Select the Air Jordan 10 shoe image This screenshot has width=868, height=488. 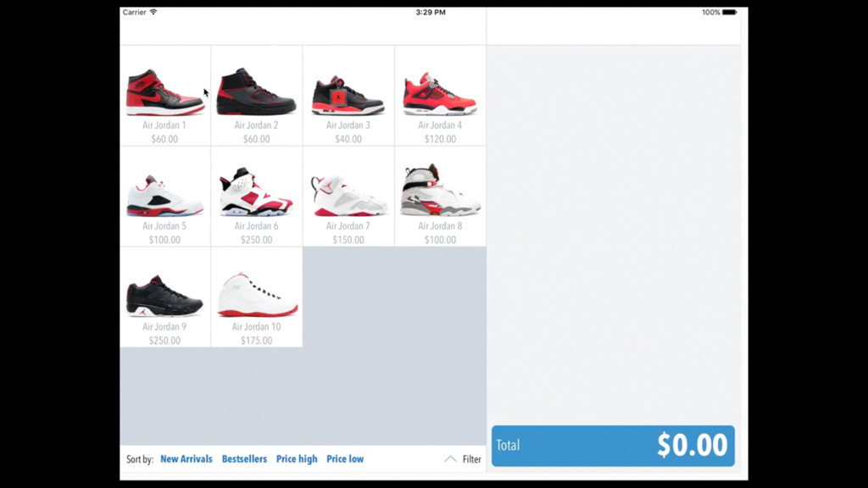coord(258,295)
